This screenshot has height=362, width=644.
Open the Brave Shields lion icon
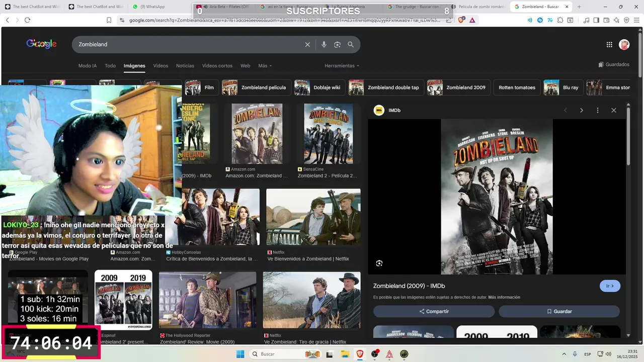tap(461, 20)
